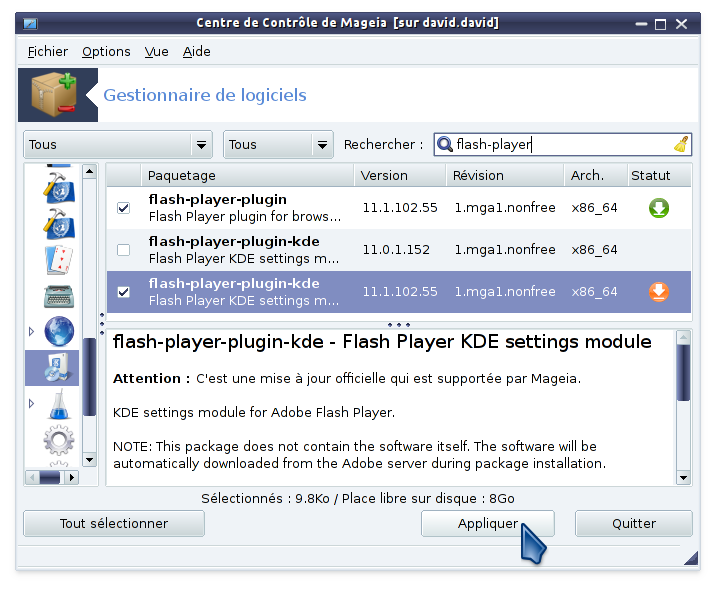The width and height of the screenshot is (716, 589).
Task: Sort by the Paquetage column header
Action: coord(247,175)
